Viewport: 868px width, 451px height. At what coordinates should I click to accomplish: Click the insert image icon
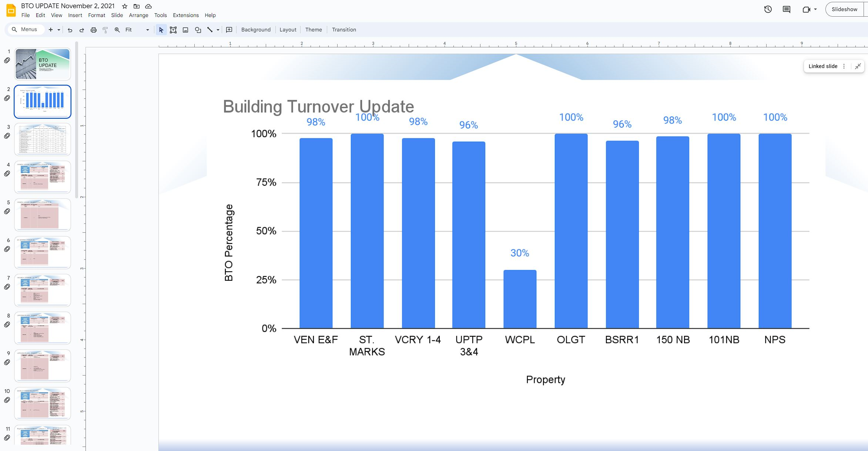click(185, 30)
